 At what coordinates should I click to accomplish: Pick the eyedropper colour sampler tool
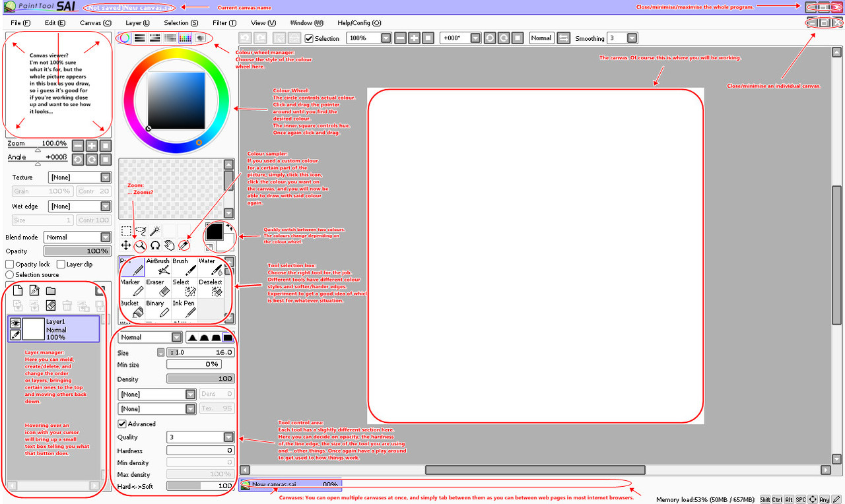coord(184,245)
